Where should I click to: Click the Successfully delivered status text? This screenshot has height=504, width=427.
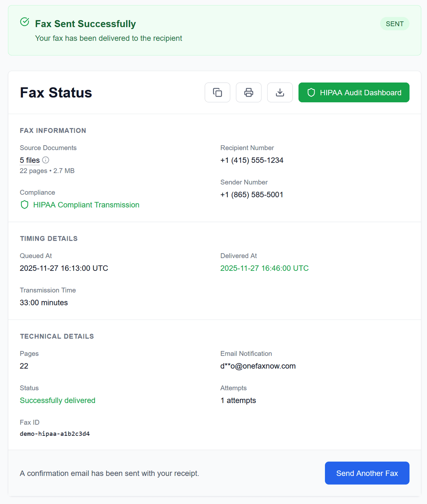pyautogui.click(x=58, y=400)
